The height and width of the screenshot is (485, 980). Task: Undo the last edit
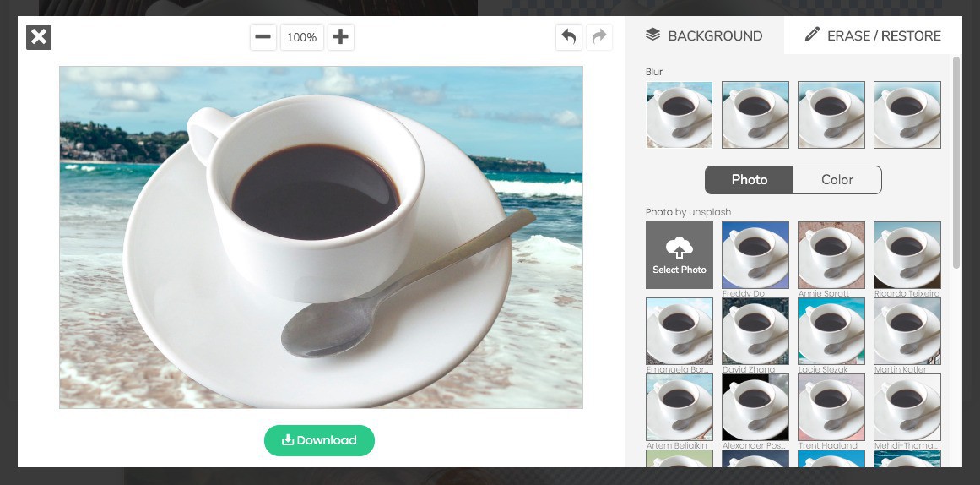(x=569, y=37)
